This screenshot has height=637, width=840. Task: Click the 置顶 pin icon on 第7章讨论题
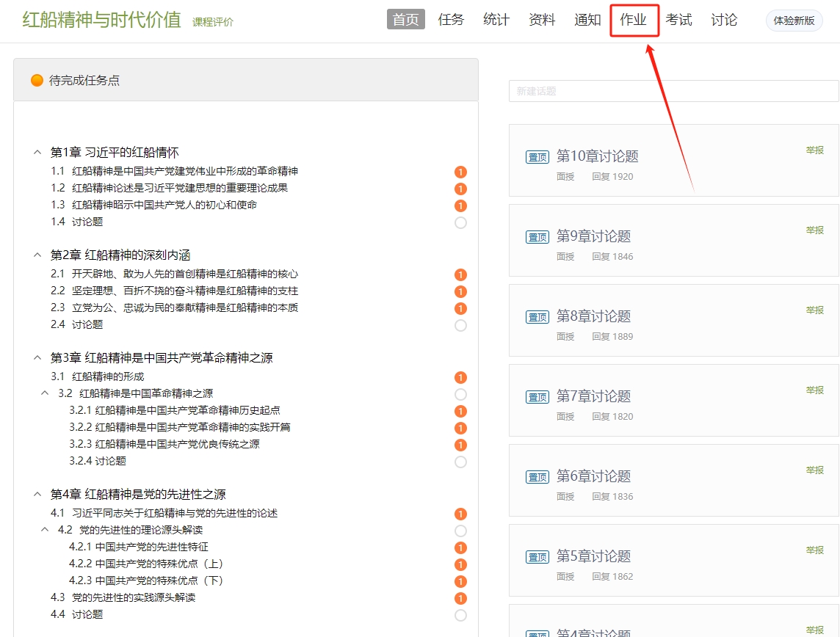click(537, 397)
